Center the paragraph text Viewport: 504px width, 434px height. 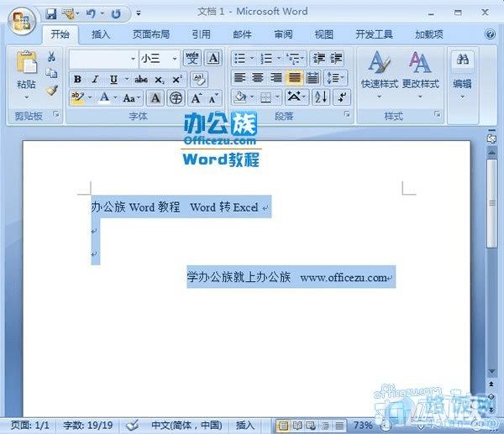(258, 78)
